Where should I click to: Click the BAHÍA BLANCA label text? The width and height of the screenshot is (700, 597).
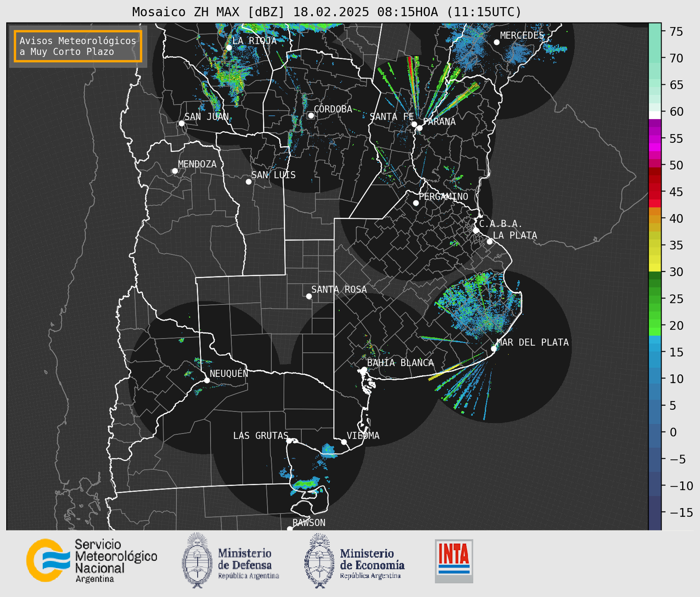(400, 362)
